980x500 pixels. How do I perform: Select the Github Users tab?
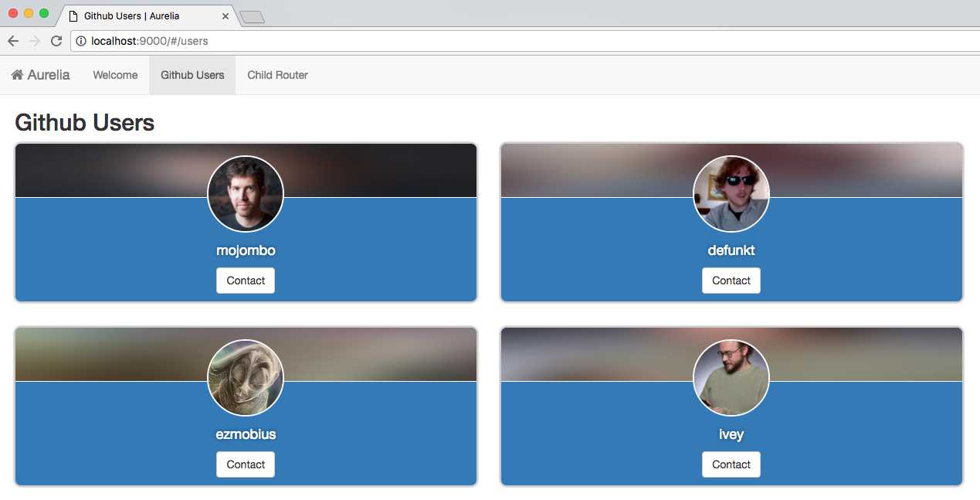click(x=192, y=75)
